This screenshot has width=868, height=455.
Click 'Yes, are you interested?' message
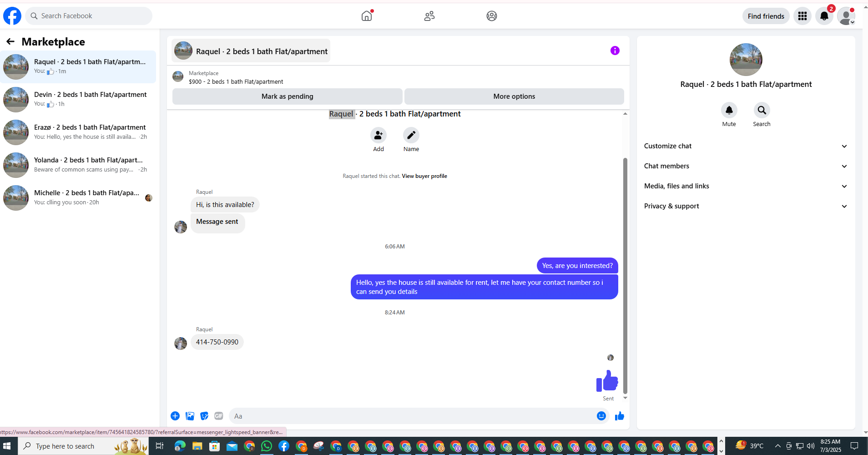pyautogui.click(x=577, y=266)
